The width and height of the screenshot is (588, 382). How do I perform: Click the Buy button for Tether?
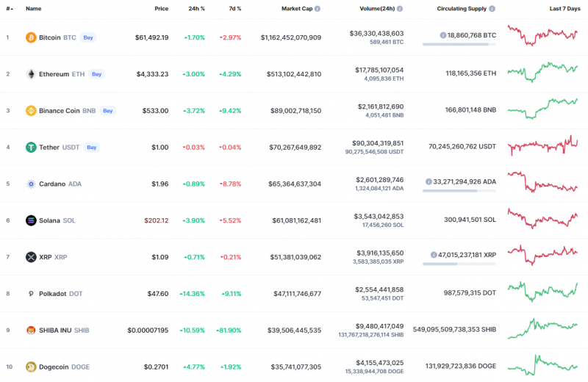[91, 148]
